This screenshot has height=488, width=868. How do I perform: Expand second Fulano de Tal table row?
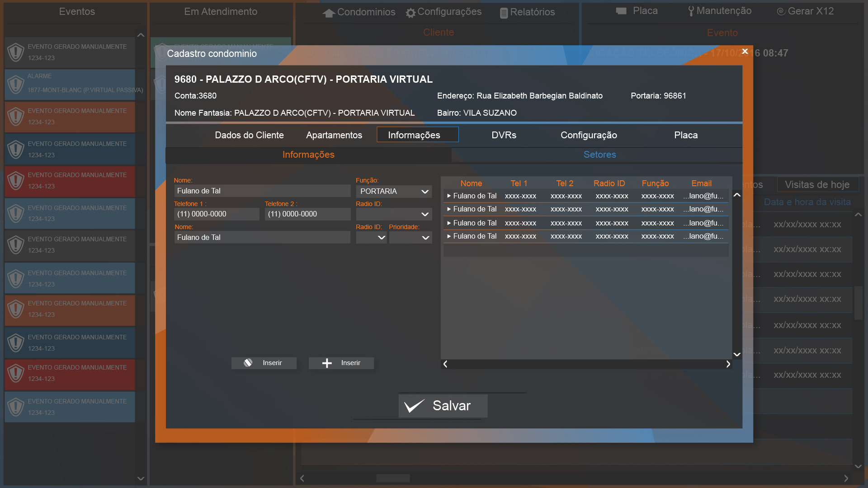click(449, 209)
